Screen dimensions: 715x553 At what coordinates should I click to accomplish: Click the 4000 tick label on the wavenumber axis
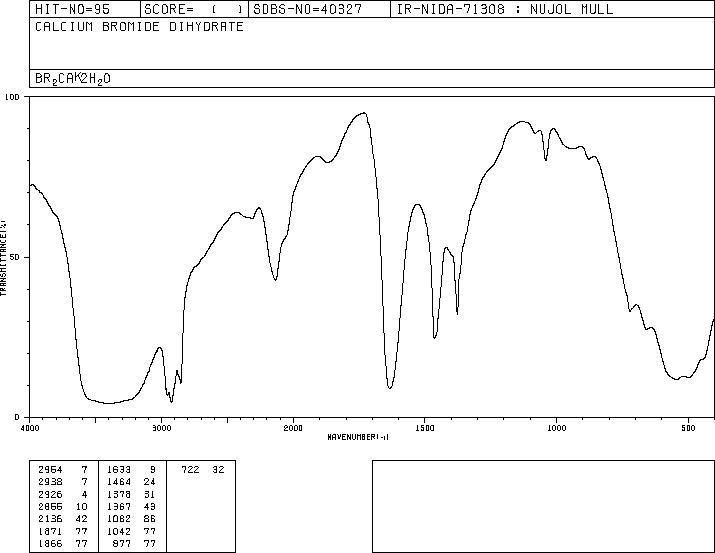pyautogui.click(x=30, y=428)
